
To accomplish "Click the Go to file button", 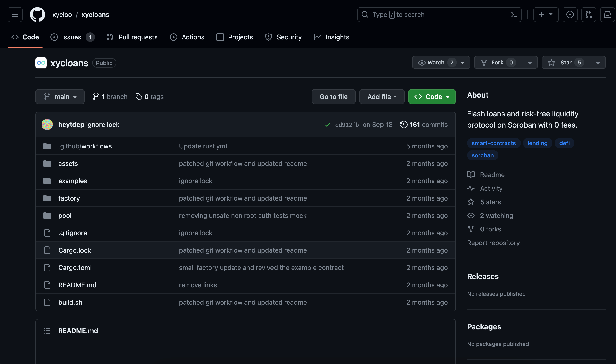I will (333, 97).
